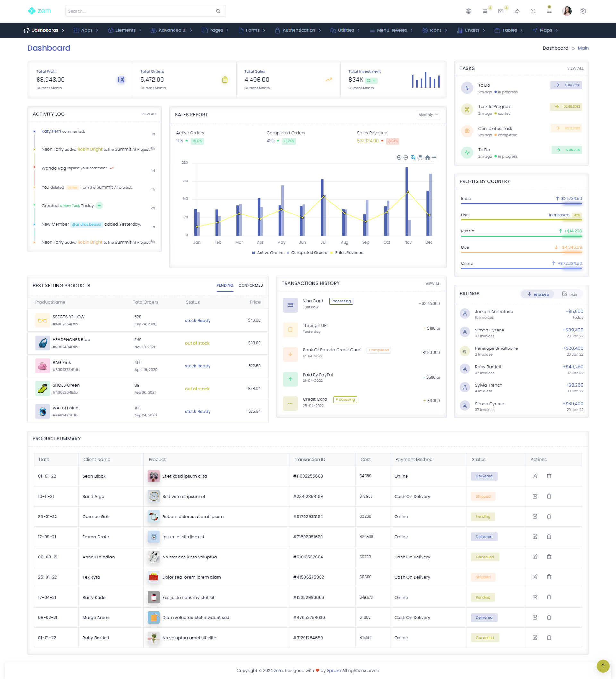Click the language globe icon
Image resolution: width=616 pixels, height=679 pixels.
tap(468, 11)
